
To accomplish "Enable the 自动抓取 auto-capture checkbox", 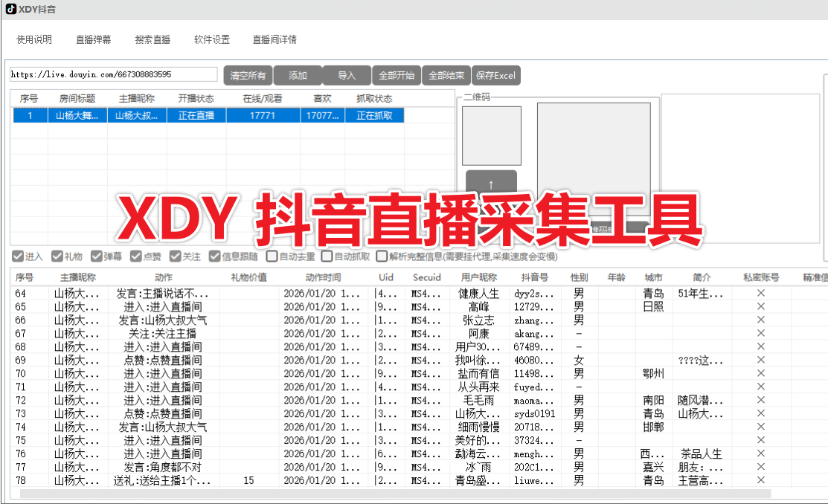I will pos(327,256).
